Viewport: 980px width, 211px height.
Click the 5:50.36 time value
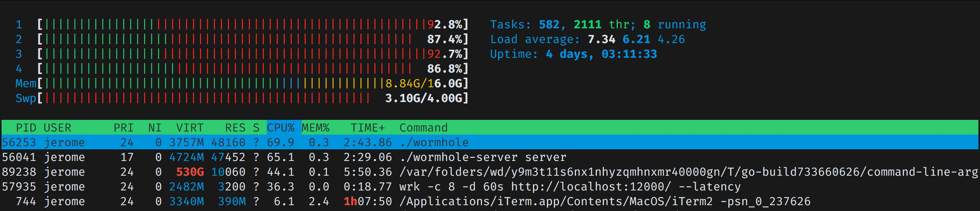coord(368,172)
